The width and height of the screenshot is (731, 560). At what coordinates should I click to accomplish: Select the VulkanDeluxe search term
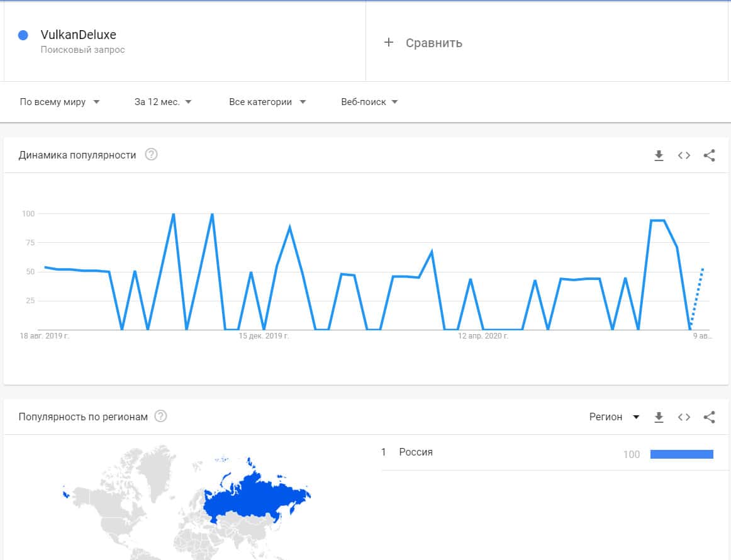78,35
